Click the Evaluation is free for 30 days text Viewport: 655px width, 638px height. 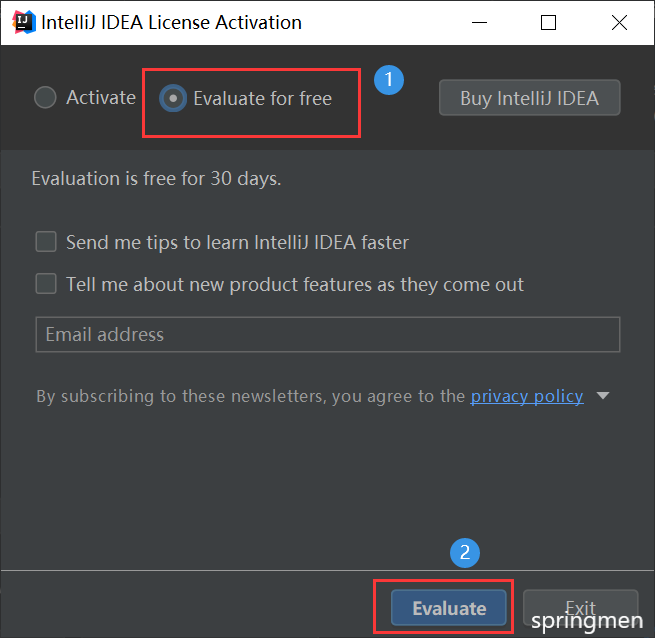coord(157,179)
